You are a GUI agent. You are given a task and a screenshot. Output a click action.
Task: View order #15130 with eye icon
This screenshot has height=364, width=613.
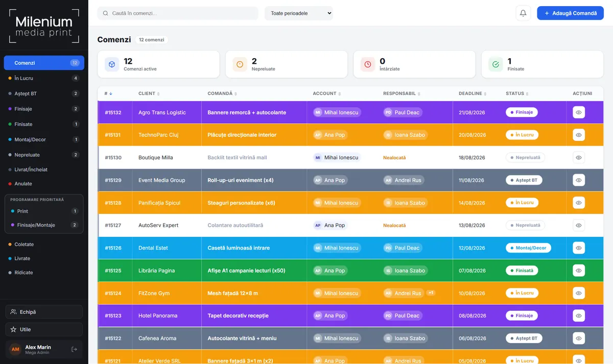pos(579,158)
